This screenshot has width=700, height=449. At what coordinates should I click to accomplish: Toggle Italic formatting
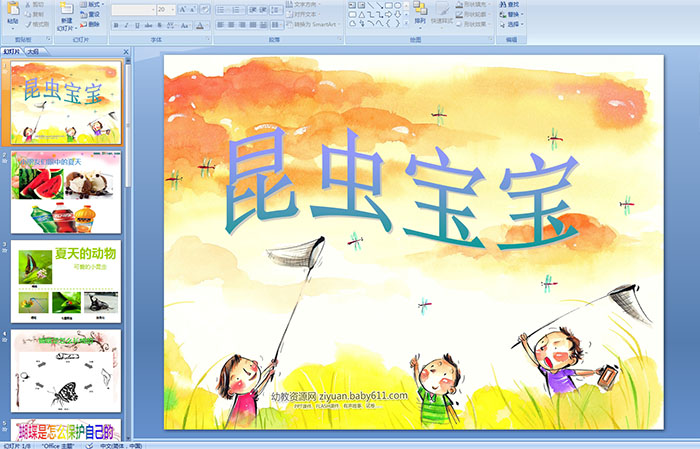(126, 25)
